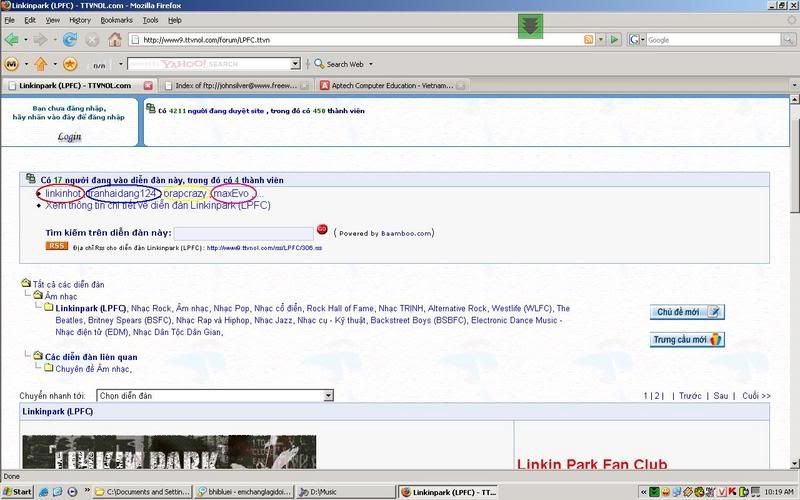Image resolution: width=800 pixels, height=500 pixels.
Task: Open the Bookmarks menu
Action: click(x=116, y=20)
